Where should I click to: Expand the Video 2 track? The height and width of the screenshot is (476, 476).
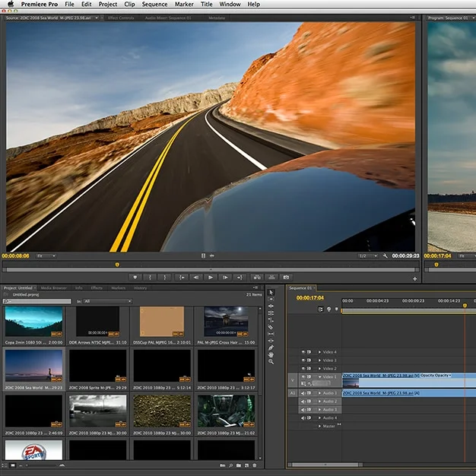pos(319,368)
